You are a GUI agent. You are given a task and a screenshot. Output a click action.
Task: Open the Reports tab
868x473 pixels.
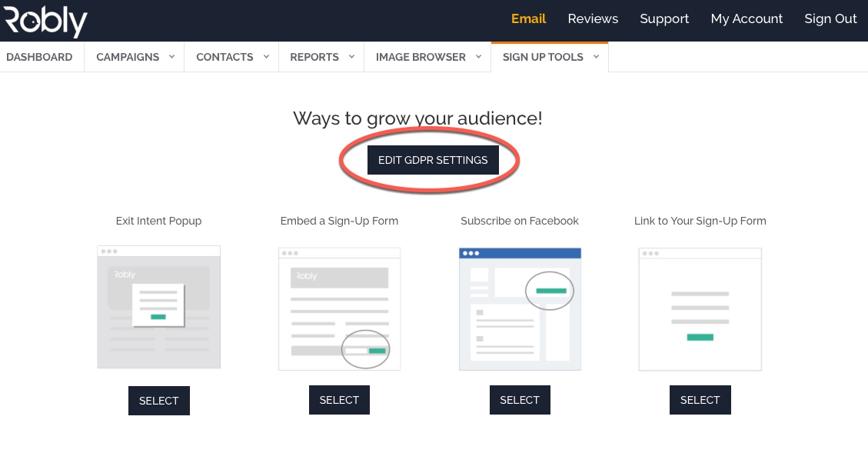(x=314, y=57)
